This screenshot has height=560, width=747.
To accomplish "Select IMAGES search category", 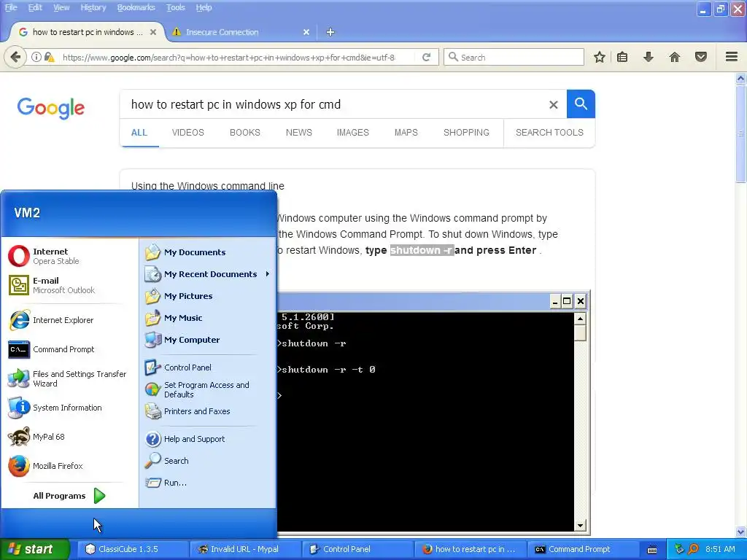I will point(352,133).
